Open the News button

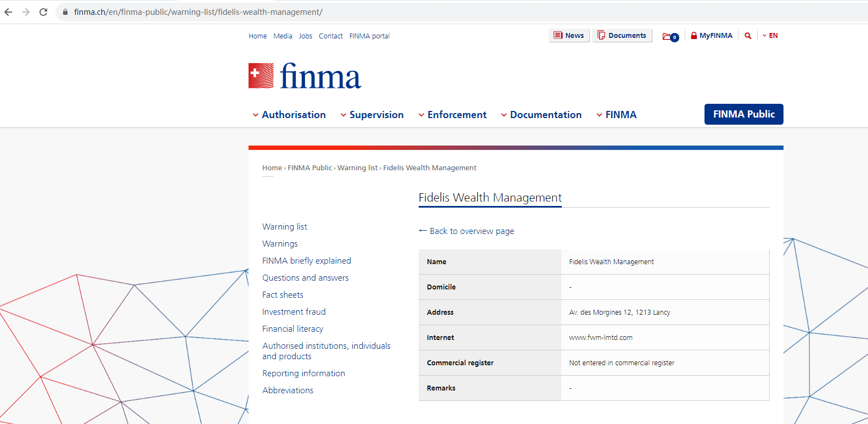point(569,36)
